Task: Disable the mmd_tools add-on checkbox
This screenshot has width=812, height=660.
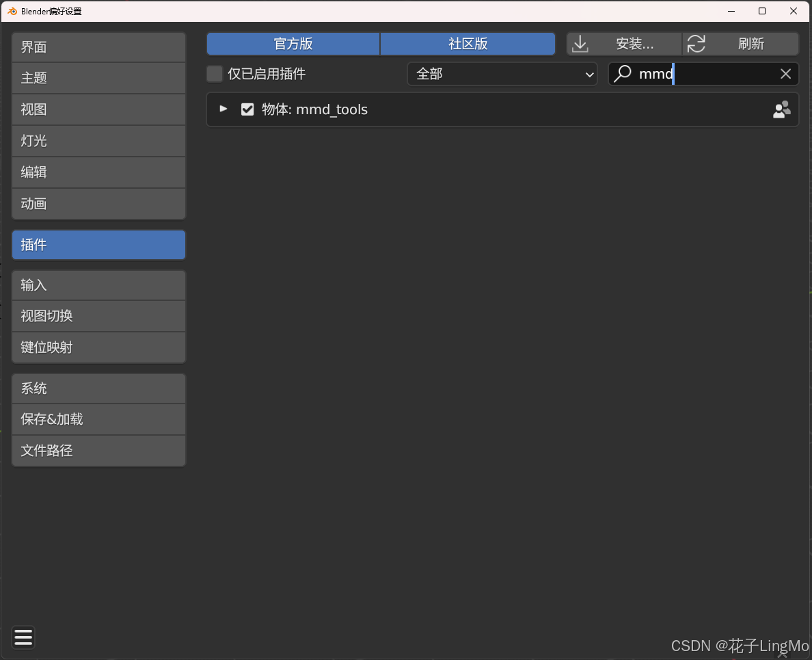Action: click(x=247, y=109)
